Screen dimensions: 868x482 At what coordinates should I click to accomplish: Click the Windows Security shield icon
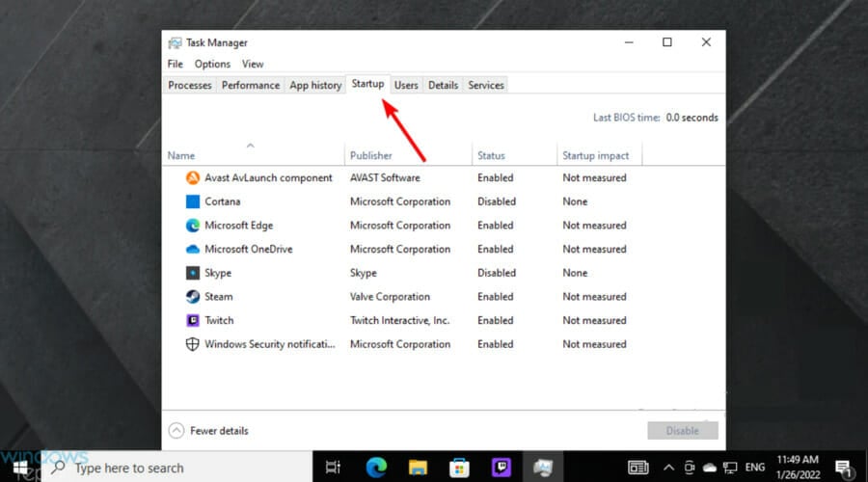click(193, 344)
